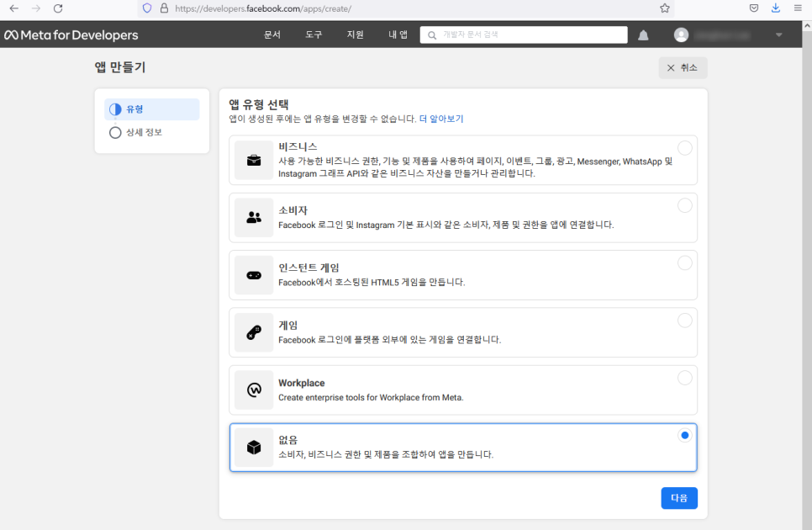Save page to Pocket icon

(754, 8)
